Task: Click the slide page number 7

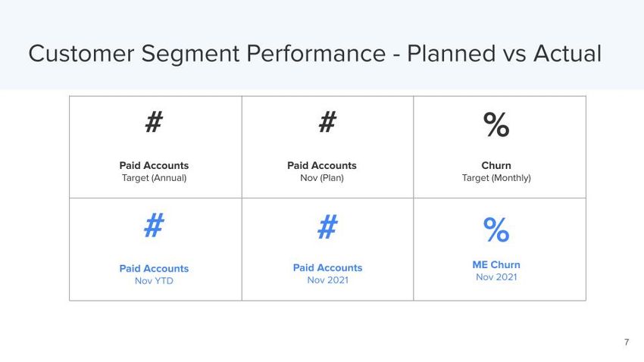Action: (x=627, y=343)
